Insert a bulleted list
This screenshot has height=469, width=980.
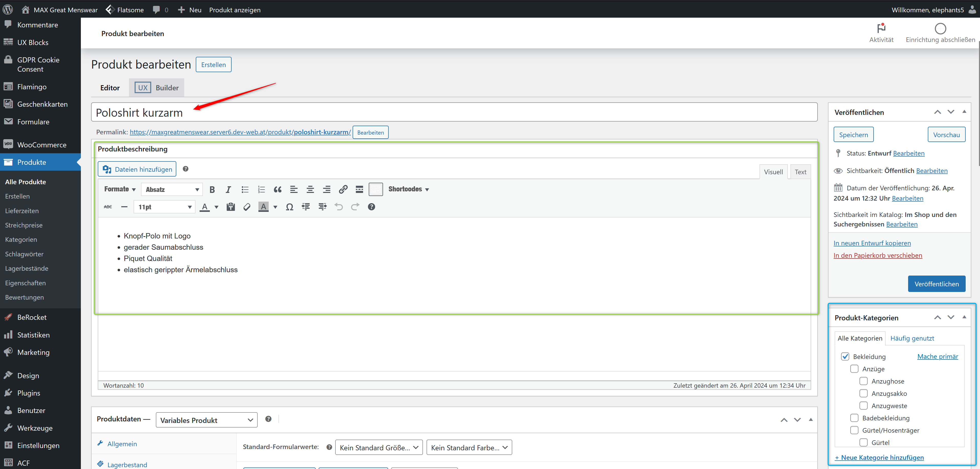tap(245, 189)
